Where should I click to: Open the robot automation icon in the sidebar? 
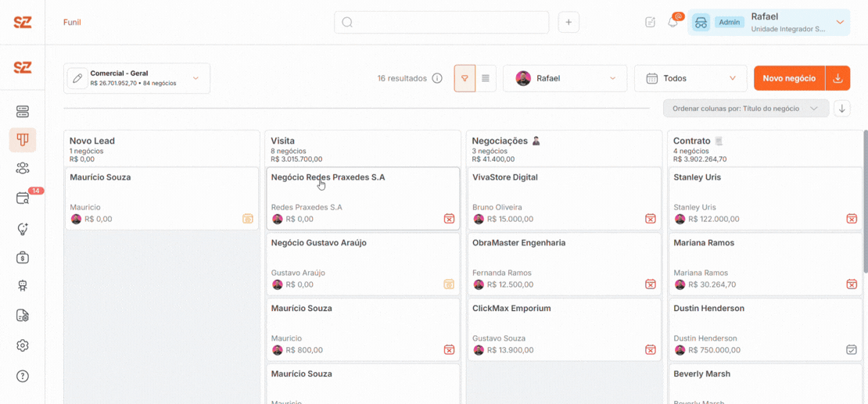tap(23, 287)
